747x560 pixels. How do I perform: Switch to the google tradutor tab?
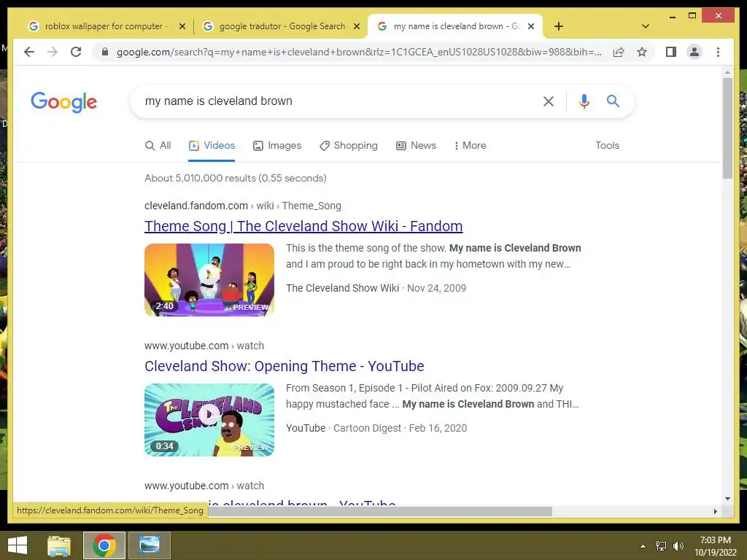pyautogui.click(x=280, y=26)
